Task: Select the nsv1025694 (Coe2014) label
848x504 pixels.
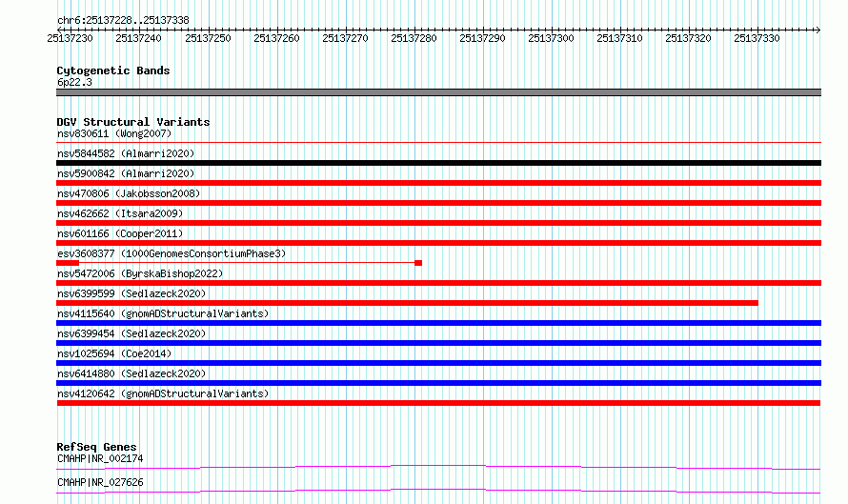Action: point(114,353)
